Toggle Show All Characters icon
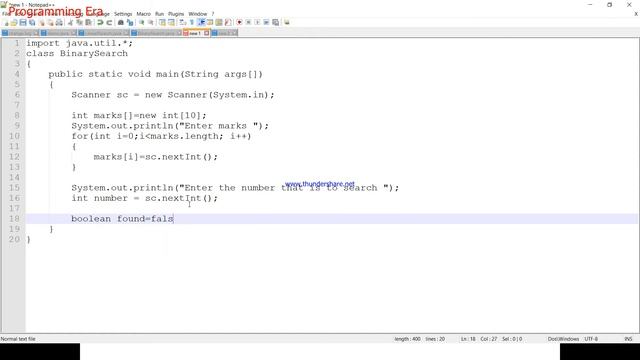 coord(191,22)
